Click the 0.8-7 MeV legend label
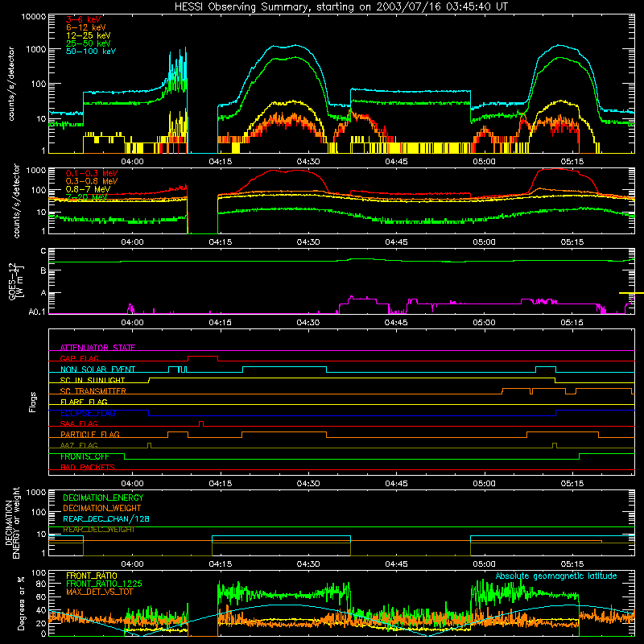The width and height of the screenshot is (644, 644). (x=88, y=189)
